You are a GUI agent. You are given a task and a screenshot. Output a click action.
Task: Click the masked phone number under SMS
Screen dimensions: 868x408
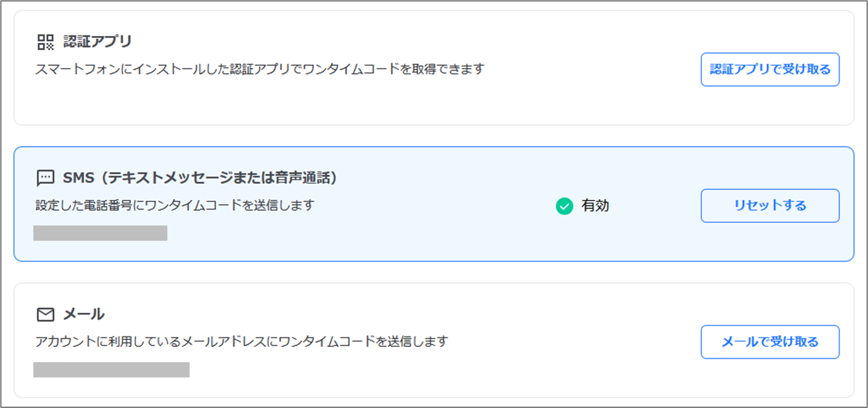[100, 233]
